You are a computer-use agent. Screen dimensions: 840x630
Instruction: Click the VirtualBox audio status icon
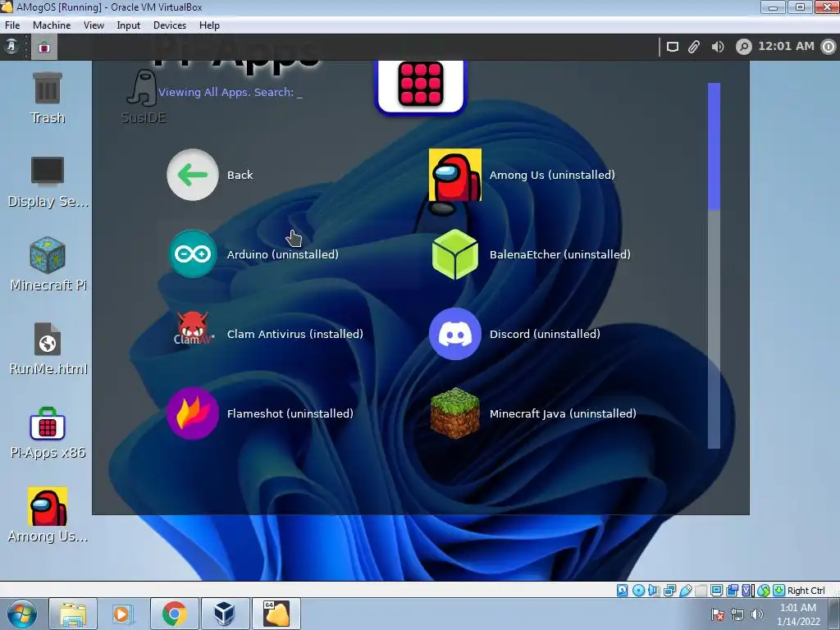pos(654,591)
